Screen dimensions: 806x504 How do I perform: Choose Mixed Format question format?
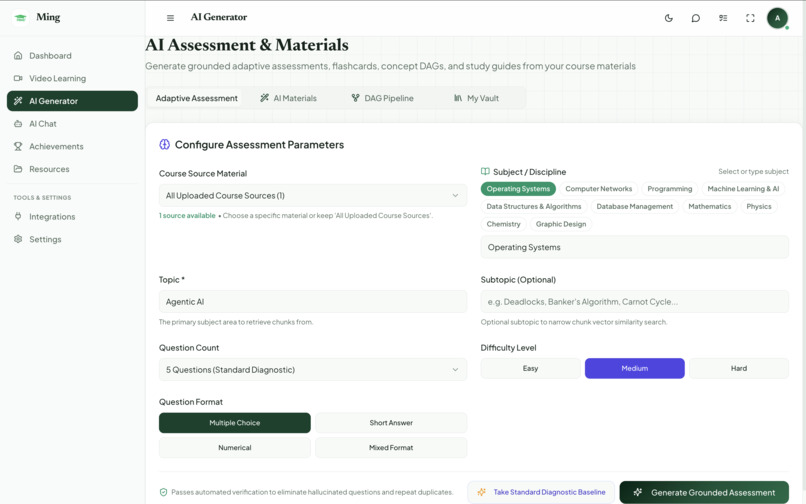point(391,447)
